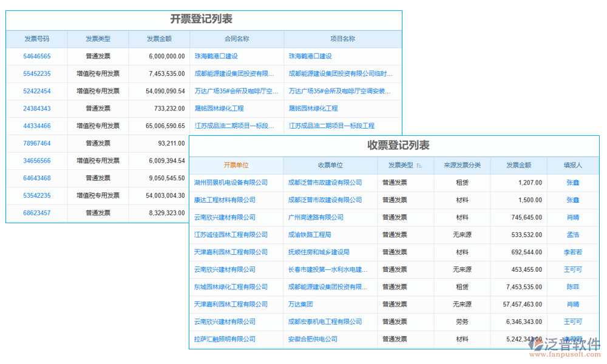Click 来源发票分类 column header

click(x=462, y=165)
